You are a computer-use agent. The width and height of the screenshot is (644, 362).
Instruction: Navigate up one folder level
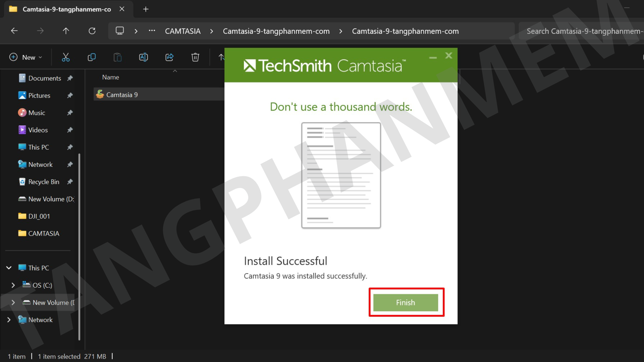[66, 31]
